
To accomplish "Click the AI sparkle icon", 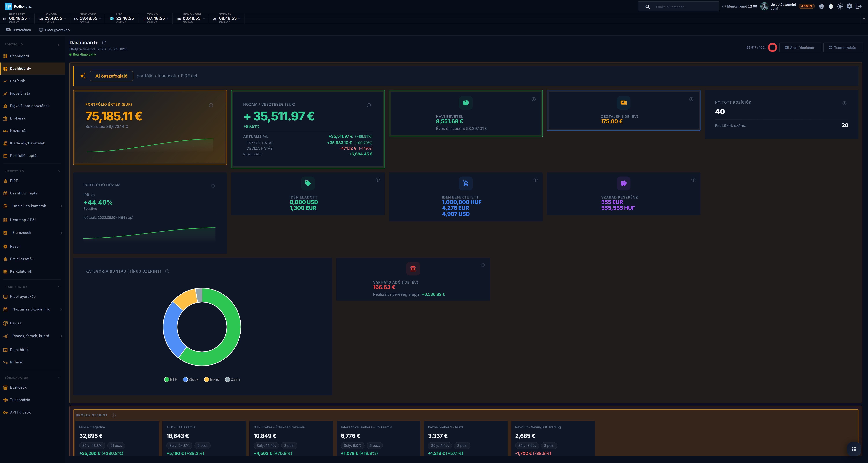I will 83,76.
